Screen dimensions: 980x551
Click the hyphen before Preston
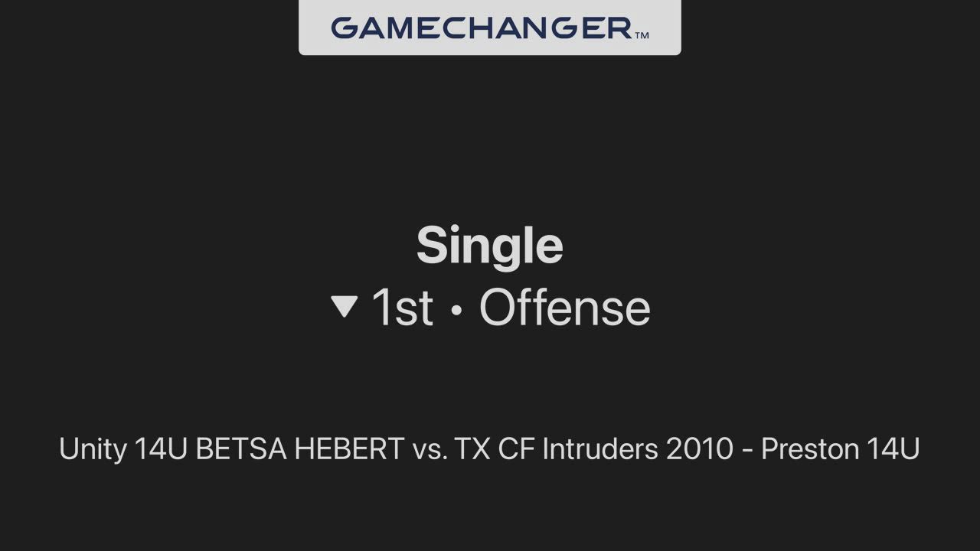(x=747, y=451)
